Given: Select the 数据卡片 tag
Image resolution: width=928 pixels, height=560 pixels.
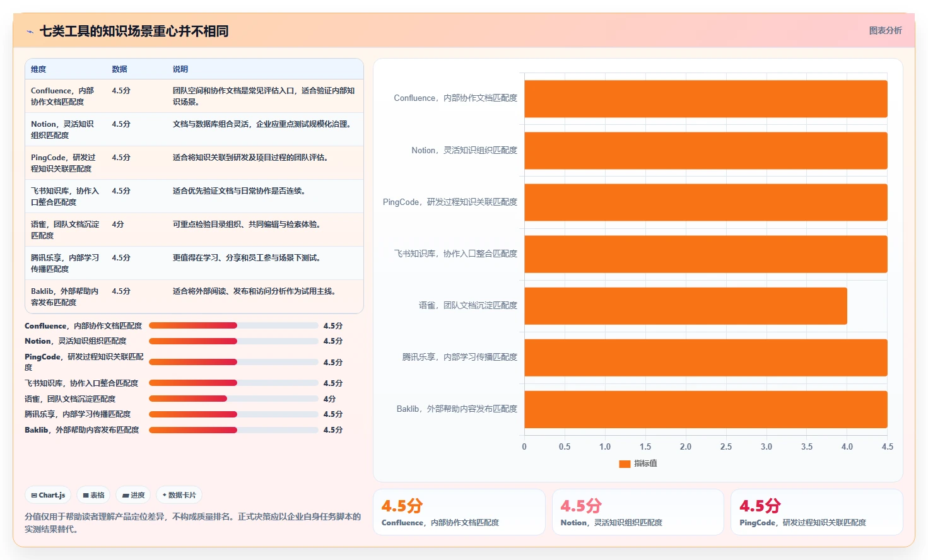Looking at the screenshot, I should (x=179, y=495).
